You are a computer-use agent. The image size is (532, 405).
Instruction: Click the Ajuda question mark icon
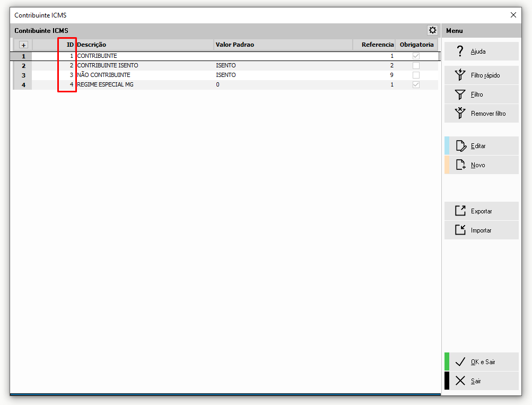460,51
